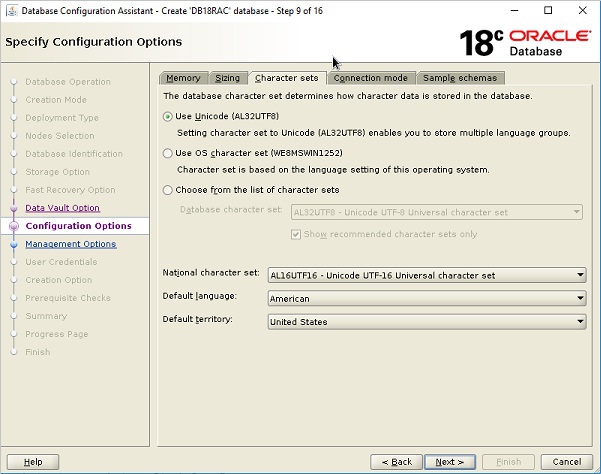Click the Prerequisite Checks step label
Viewport: 601px width, 474px height.
click(68, 298)
